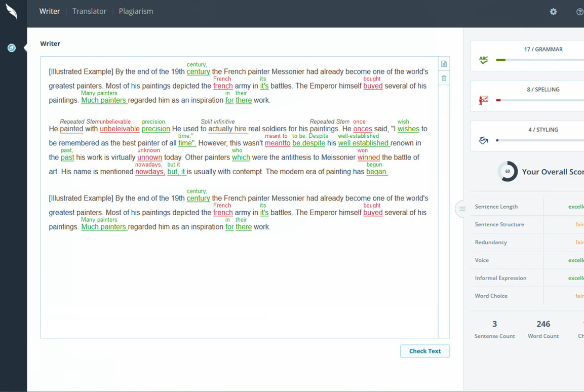The width and height of the screenshot is (584, 392).
Task: Click the feather logo icon
Action: pos(12,12)
